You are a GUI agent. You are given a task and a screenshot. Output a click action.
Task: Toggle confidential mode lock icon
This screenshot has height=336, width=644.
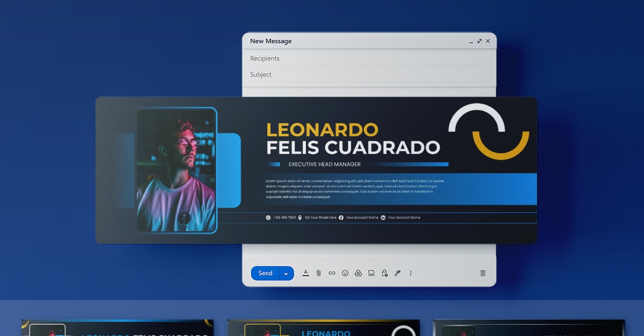[x=384, y=273]
